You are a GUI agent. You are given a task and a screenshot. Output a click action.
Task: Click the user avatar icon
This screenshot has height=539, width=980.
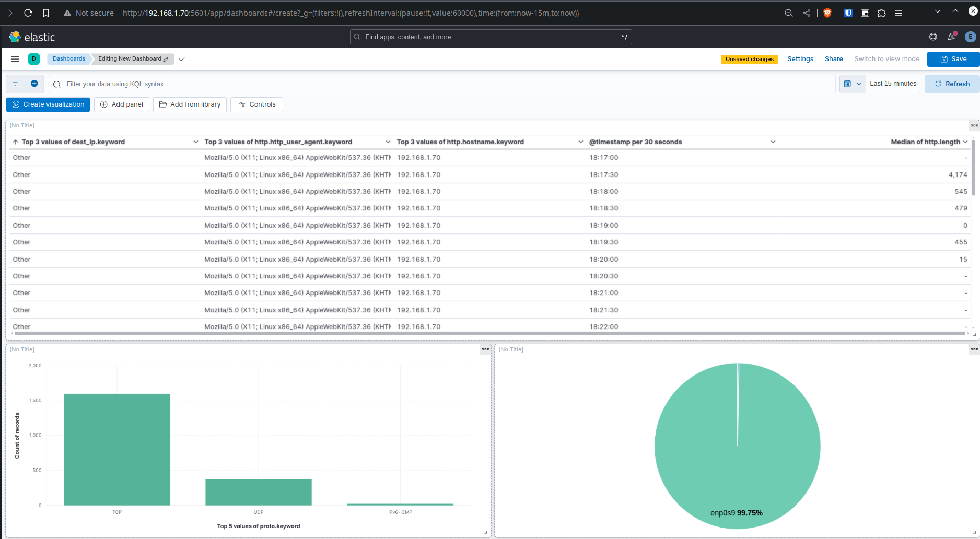point(970,37)
